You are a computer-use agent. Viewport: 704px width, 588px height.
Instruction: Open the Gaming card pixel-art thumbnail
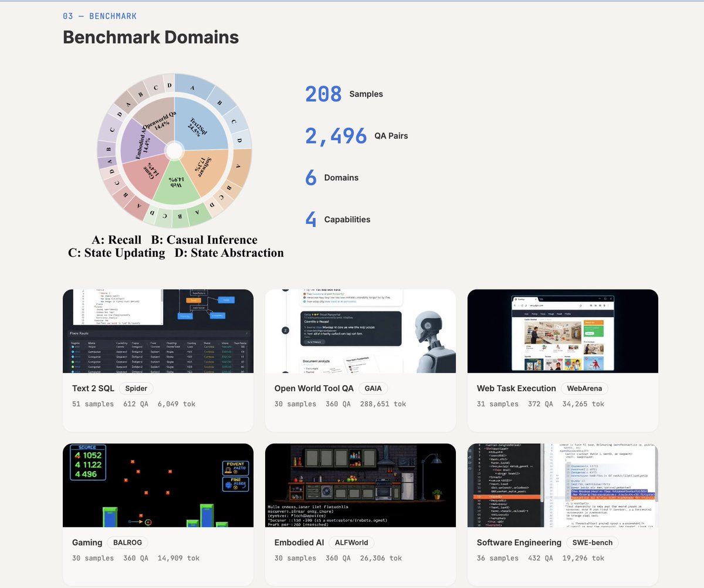[158, 485]
